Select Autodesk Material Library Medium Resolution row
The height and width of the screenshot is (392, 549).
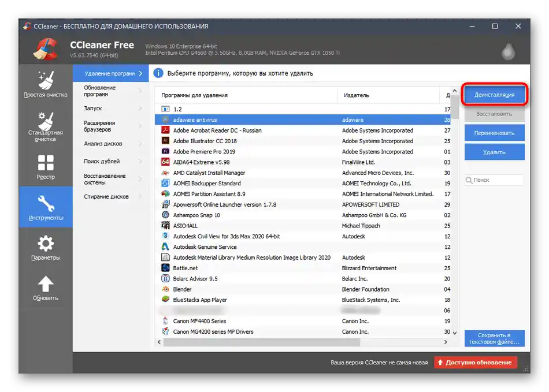[302, 257]
